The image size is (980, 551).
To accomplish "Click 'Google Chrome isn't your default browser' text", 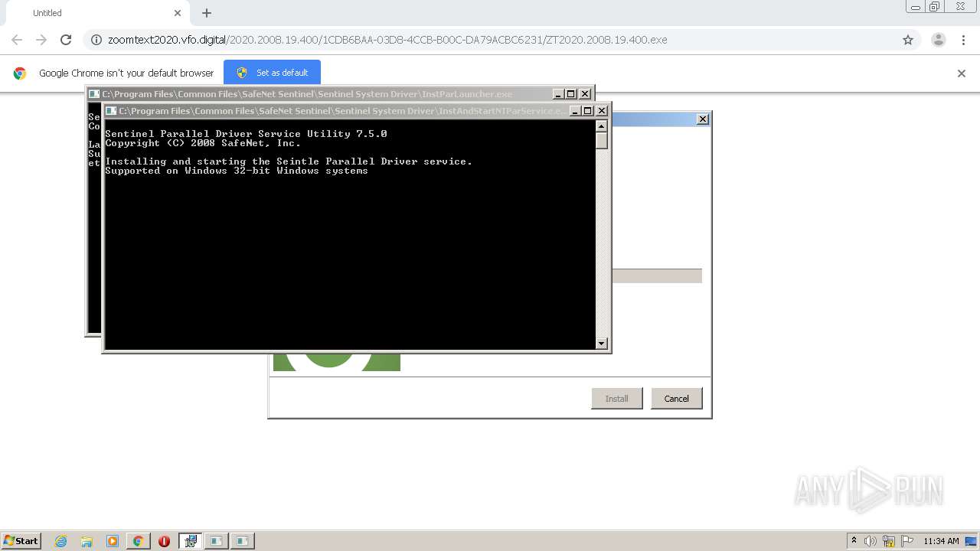I will [126, 73].
